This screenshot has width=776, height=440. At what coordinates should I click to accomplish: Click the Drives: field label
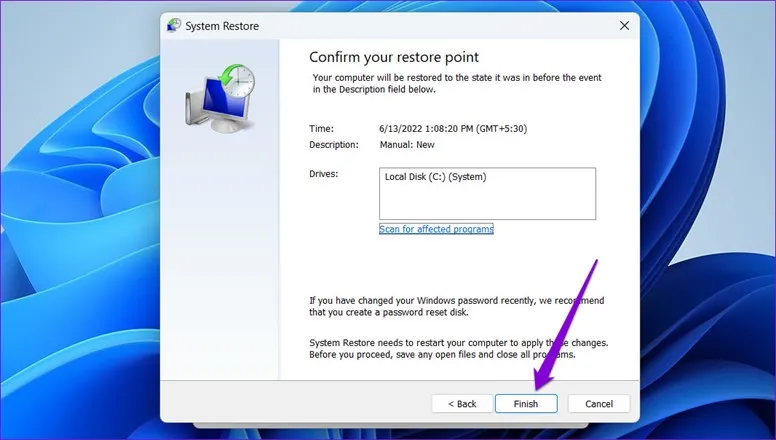(x=324, y=174)
